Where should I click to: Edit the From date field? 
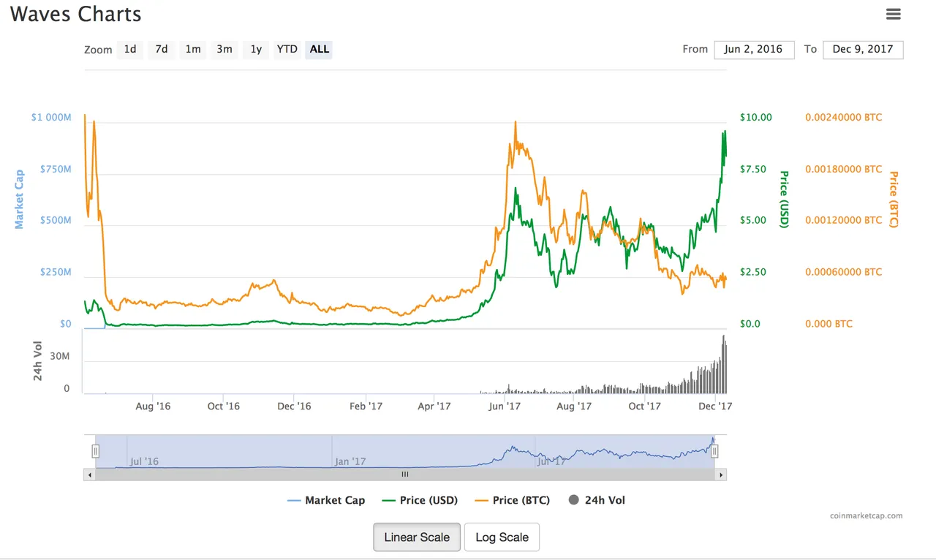click(754, 50)
